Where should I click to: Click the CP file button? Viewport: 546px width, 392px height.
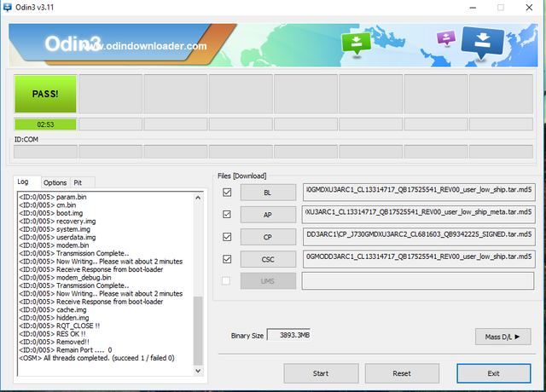coord(268,237)
